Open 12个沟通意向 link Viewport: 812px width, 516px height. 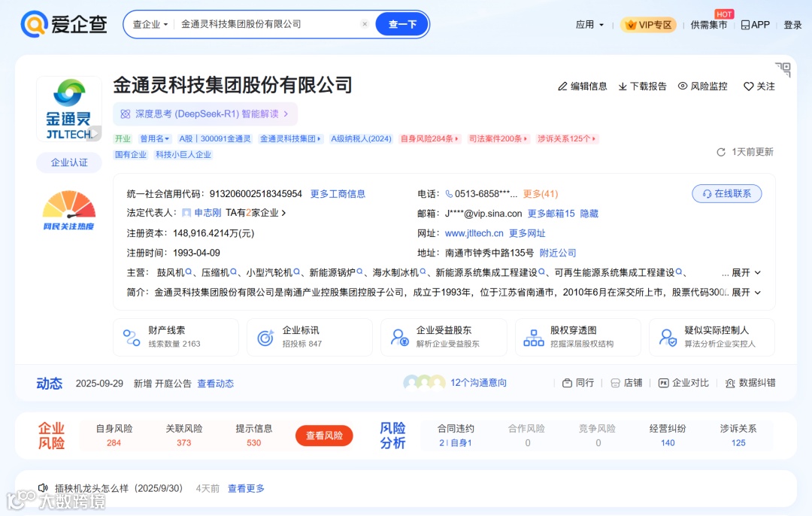[478, 383]
